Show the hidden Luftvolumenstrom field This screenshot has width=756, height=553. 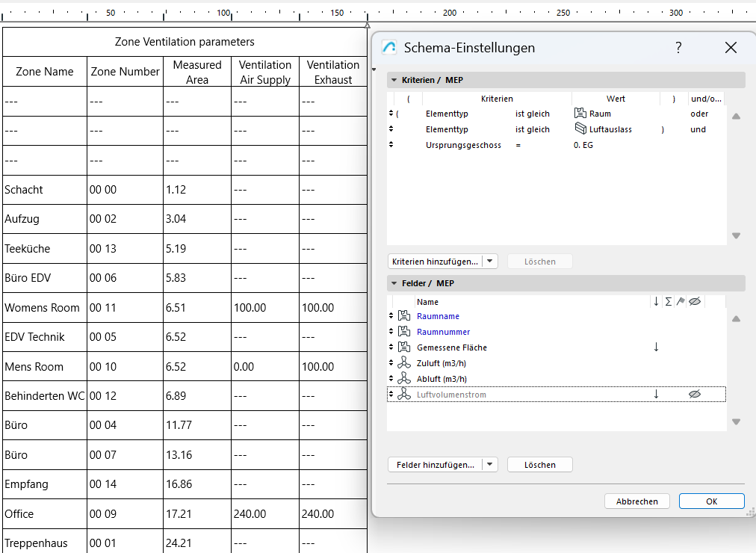pos(695,392)
